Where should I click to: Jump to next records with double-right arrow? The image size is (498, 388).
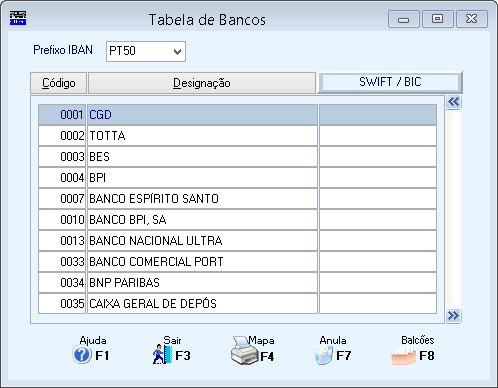pyautogui.click(x=453, y=315)
